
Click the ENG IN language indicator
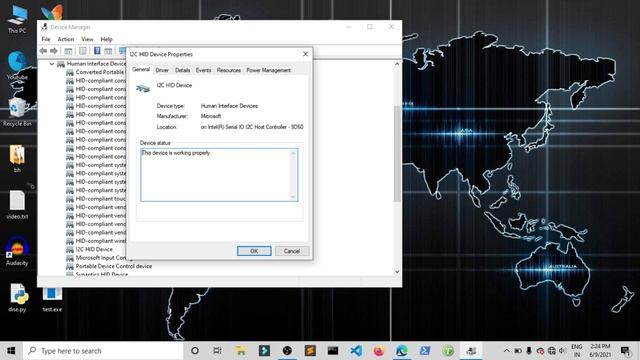[x=577, y=351]
